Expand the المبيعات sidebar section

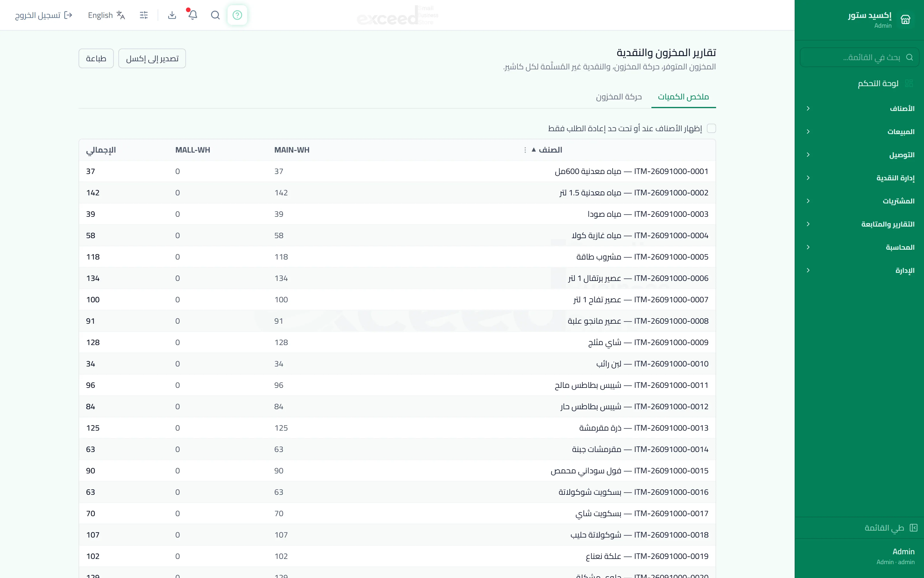[859, 131]
